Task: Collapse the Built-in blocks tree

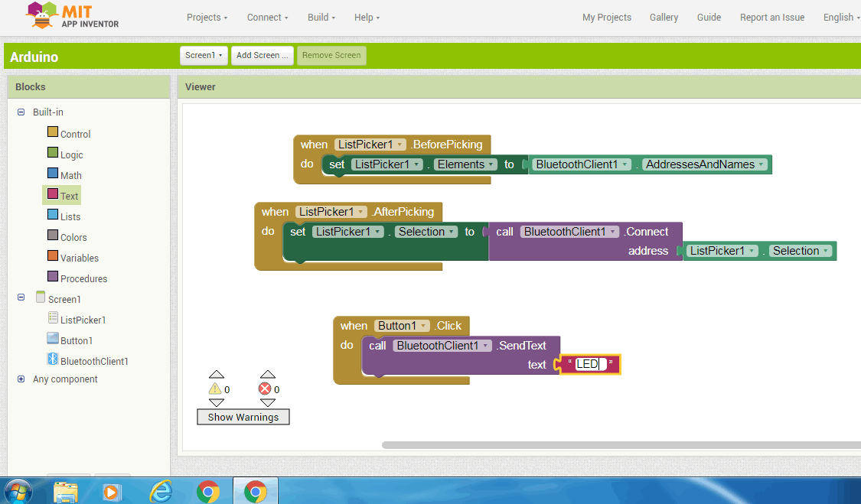Action: (21, 112)
